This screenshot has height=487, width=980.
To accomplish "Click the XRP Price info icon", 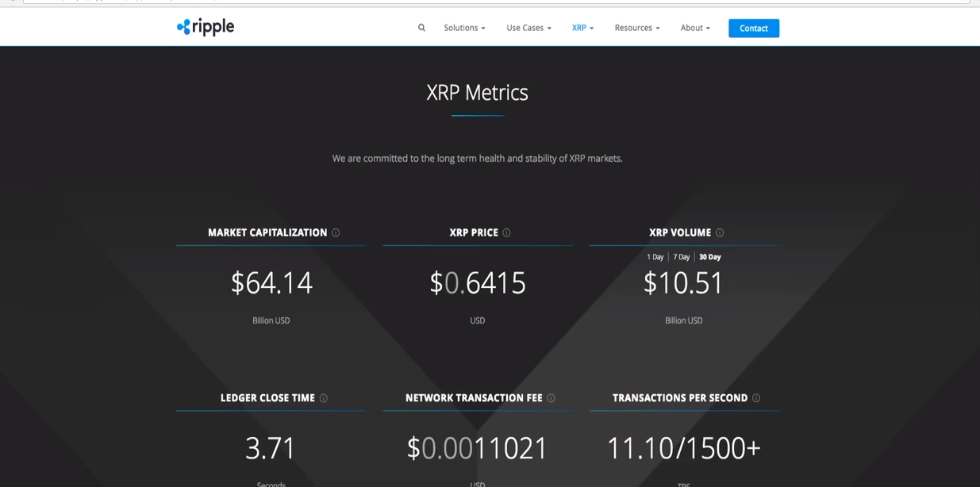I will click(506, 232).
